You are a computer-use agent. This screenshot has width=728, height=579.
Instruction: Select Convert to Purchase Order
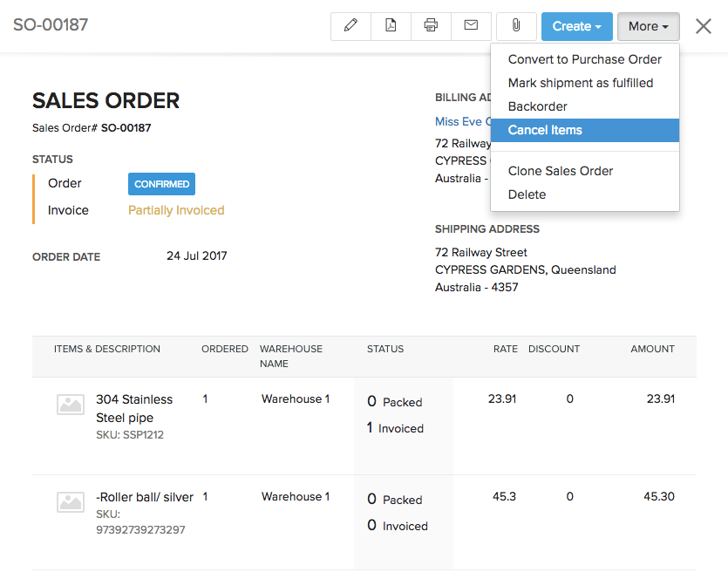(x=584, y=59)
